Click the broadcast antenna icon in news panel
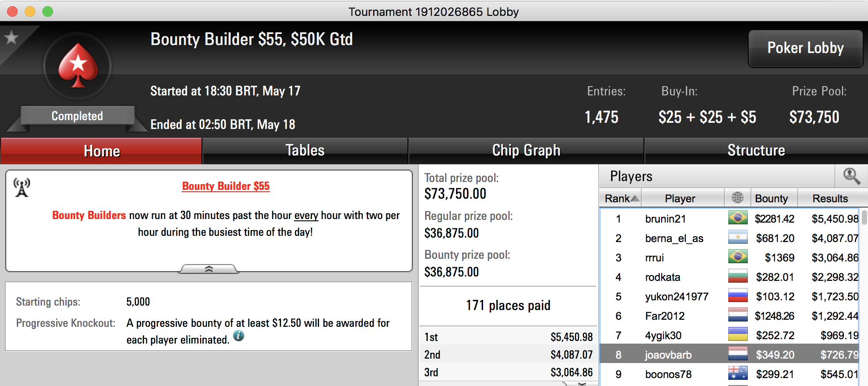 pos(22,188)
